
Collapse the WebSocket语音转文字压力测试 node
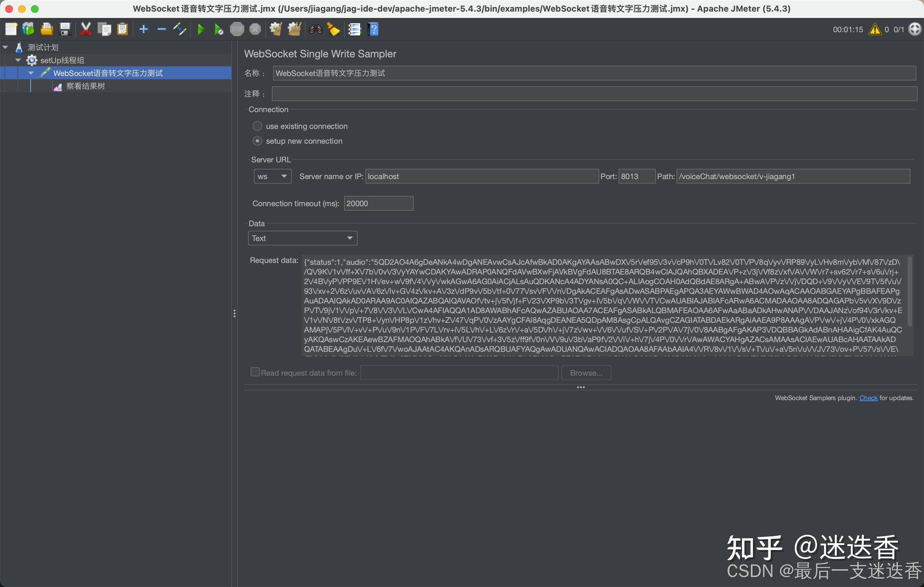coord(31,73)
